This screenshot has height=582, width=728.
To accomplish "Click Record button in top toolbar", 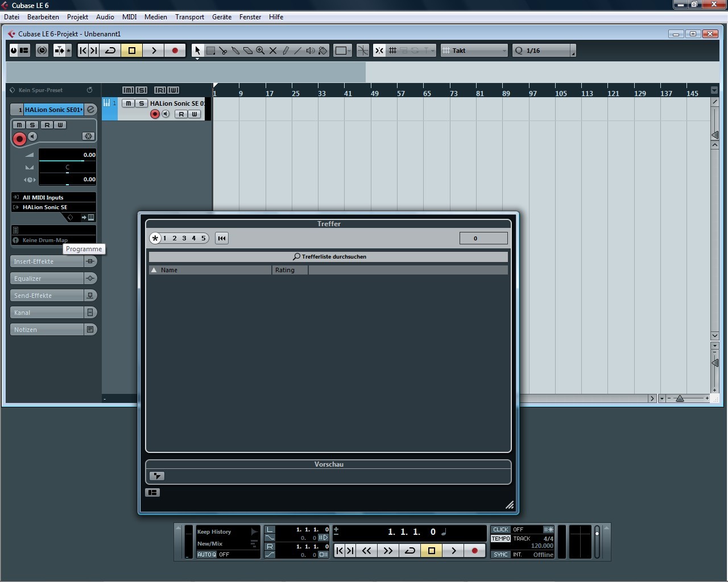I will (175, 51).
